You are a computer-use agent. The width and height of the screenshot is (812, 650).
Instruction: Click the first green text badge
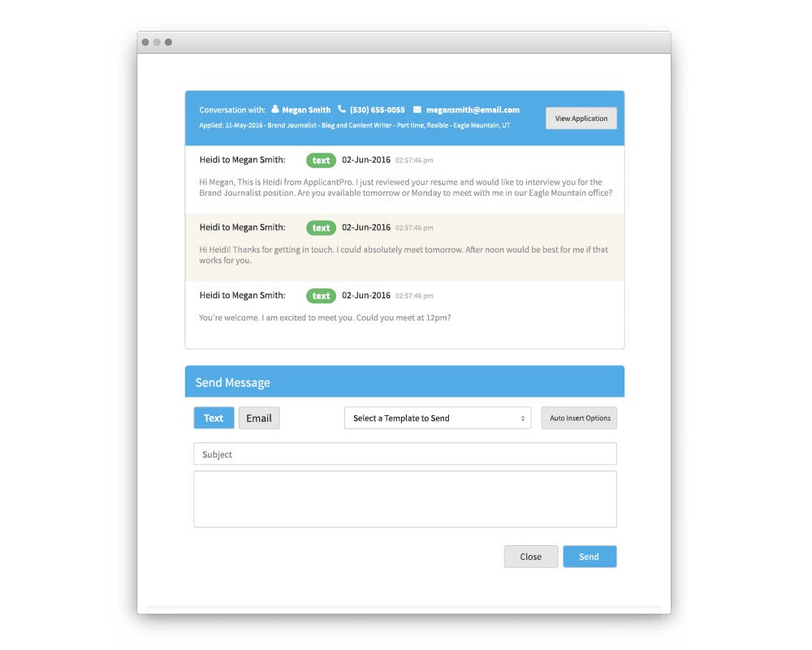click(321, 160)
